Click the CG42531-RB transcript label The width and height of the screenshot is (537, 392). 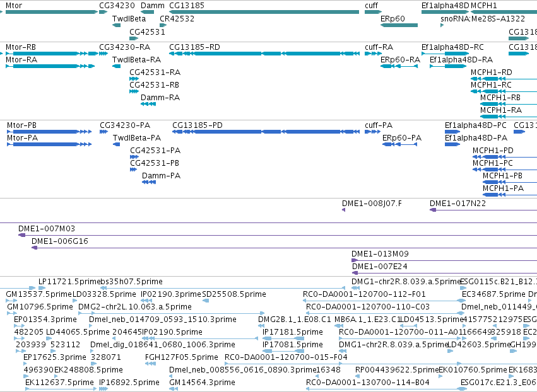[x=154, y=85]
